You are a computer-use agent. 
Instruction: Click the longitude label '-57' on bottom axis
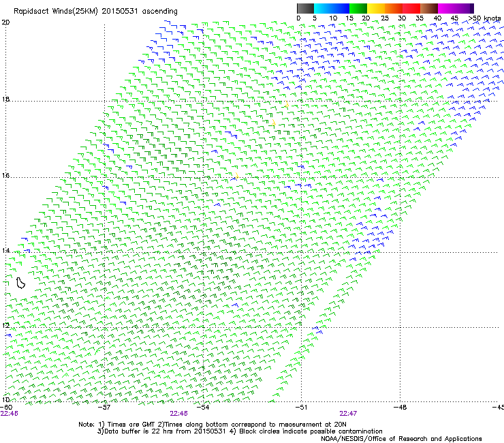point(104,407)
